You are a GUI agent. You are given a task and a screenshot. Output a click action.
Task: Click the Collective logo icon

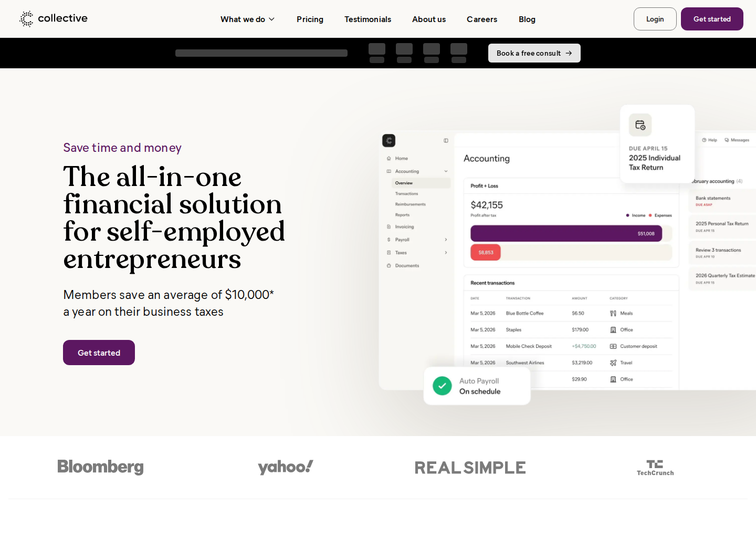26,19
